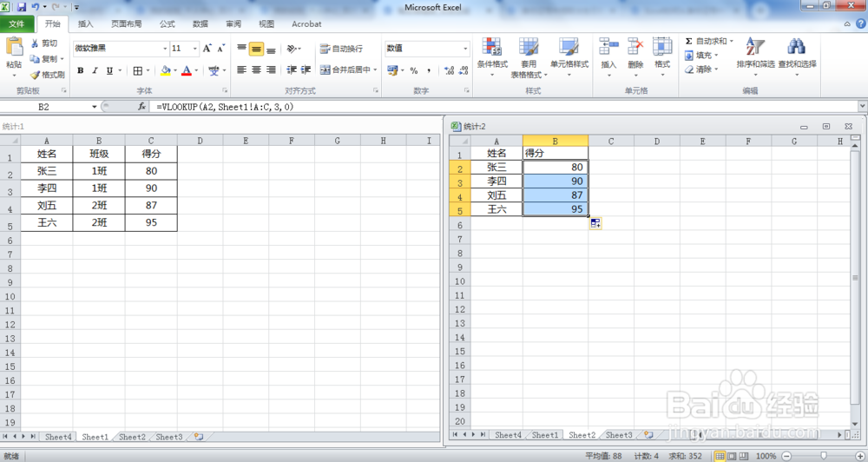Viewport: 868px width, 462px height.
Task: Click Insert cells (插入) icon
Action: pyautogui.click(x=608, y=47)
